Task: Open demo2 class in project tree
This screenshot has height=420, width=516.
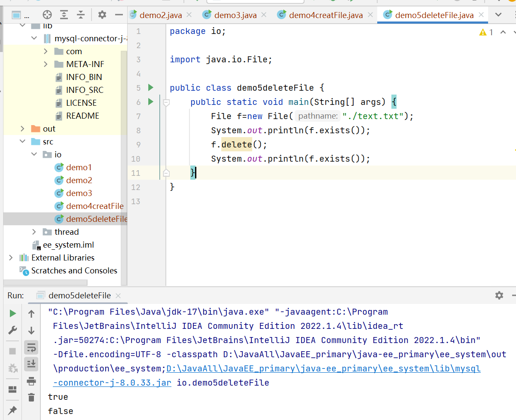Action: [79, 180]
